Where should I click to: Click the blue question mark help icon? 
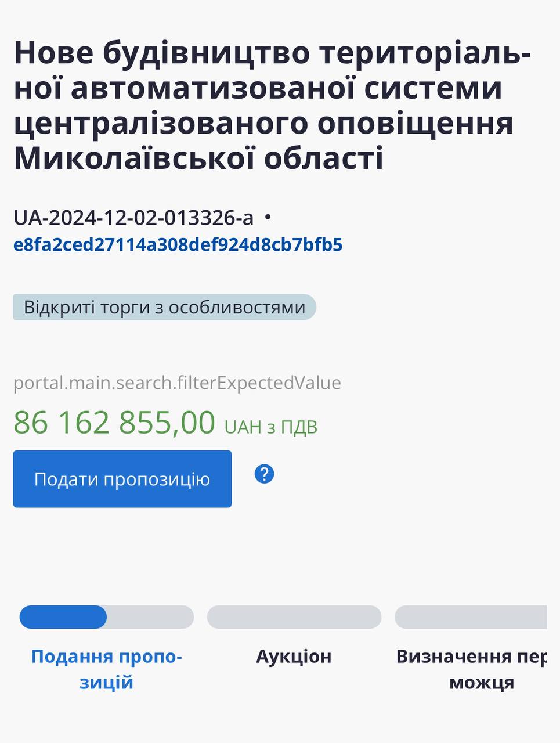pyautogui.click(x=264, y=474)
